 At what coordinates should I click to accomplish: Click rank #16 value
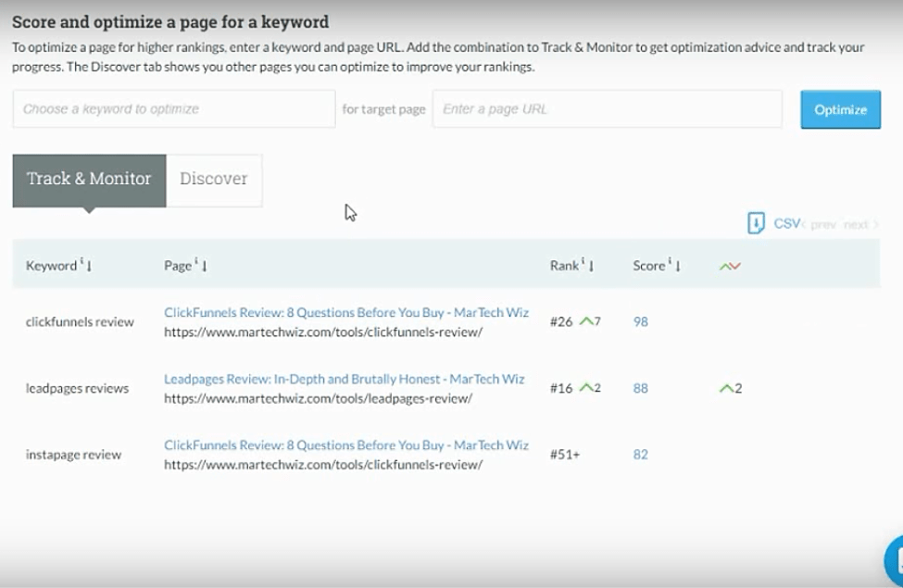(561, 388)
